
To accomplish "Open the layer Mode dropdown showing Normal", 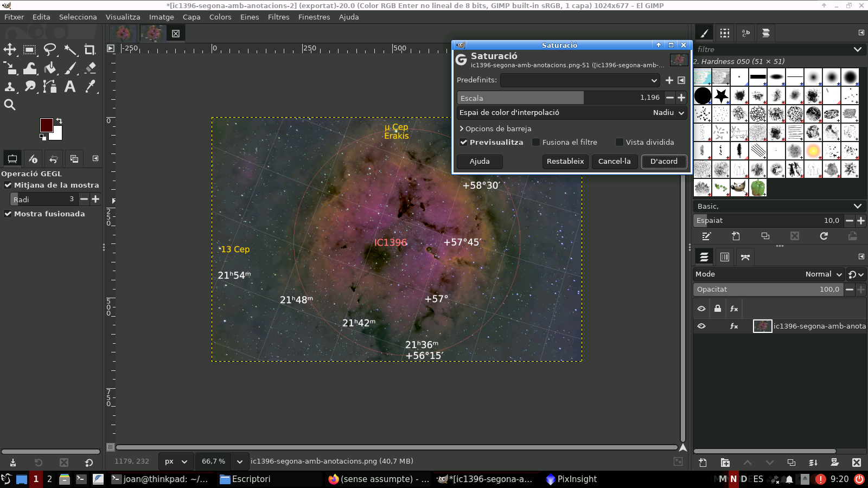I will (824, 274).
